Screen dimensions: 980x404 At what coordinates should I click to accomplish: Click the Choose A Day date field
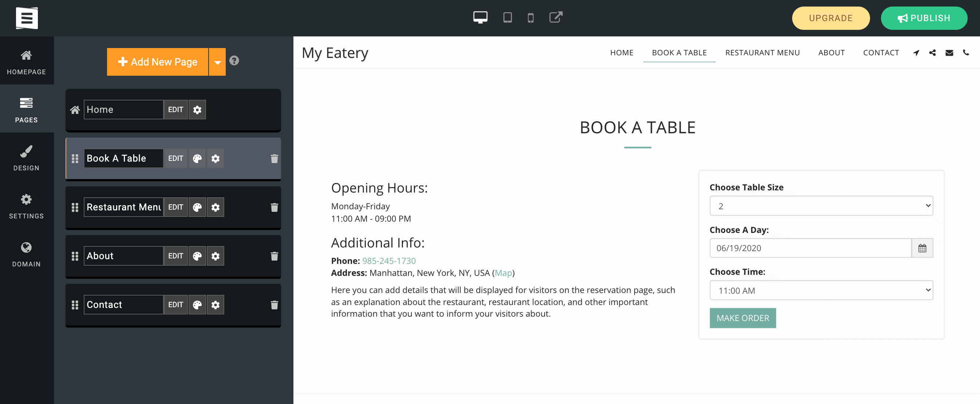(810, 248)
